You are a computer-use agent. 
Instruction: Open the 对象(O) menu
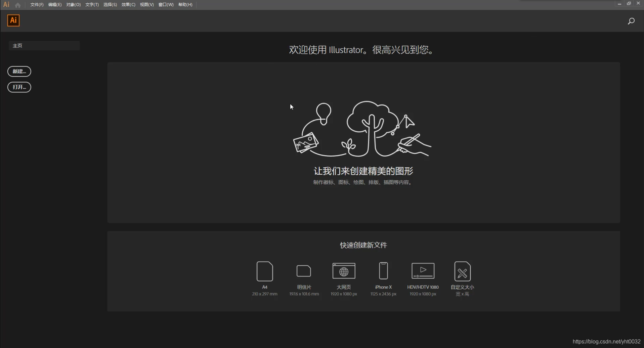[73, 5]
